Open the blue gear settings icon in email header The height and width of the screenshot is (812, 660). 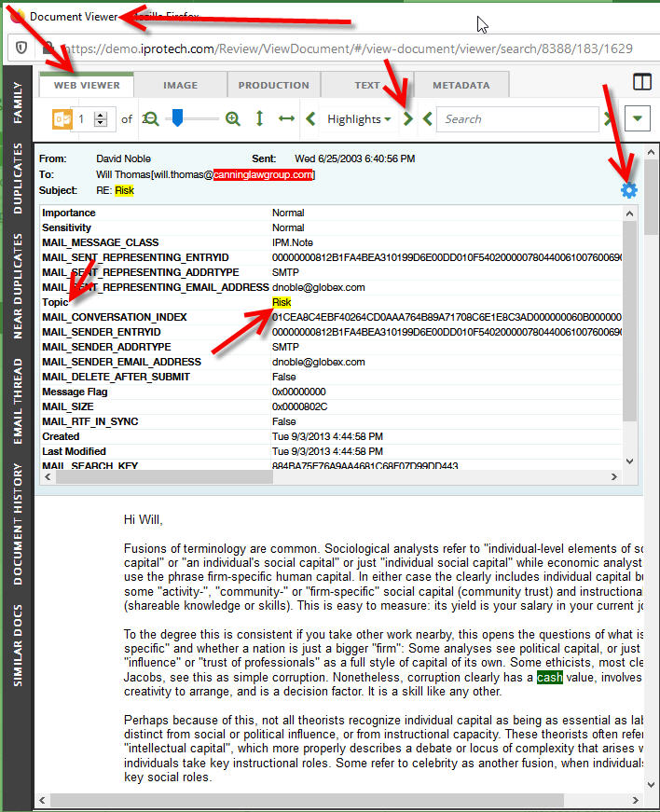coord(629,190)
